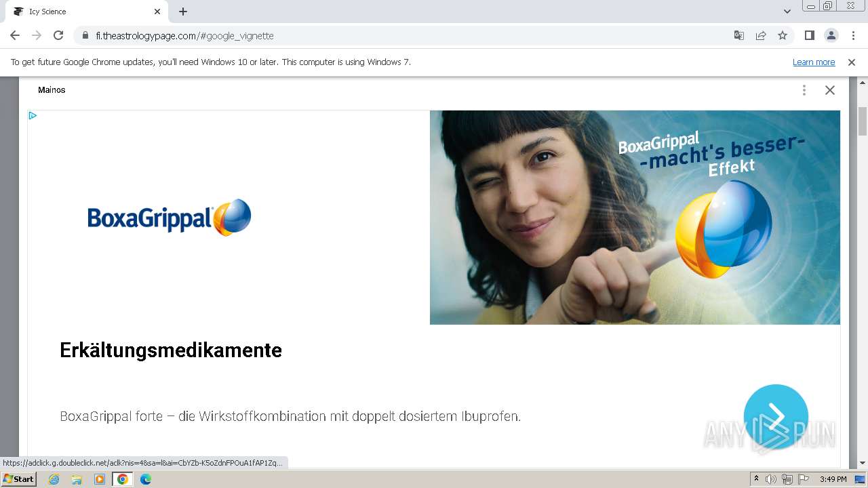Viewport: 868px width, 488px height.
Task: Click the 3:49 PM taskbar clock
Action: (x=833, y=479)
